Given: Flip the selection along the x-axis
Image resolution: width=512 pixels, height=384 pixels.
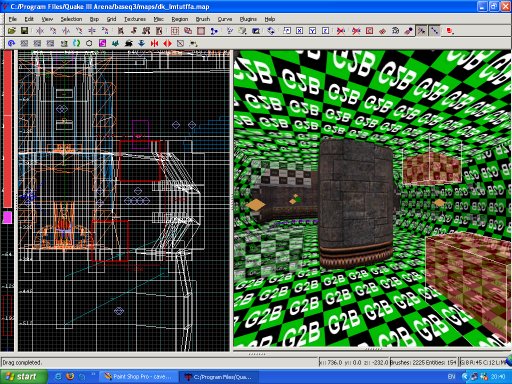Looking at the screenshot, I should click(40, 31).
